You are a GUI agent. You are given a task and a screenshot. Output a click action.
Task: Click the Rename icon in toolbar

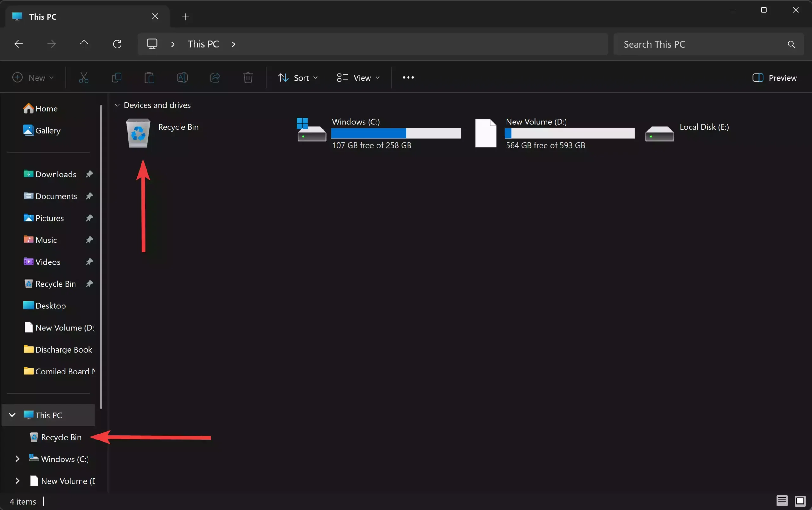182,77
